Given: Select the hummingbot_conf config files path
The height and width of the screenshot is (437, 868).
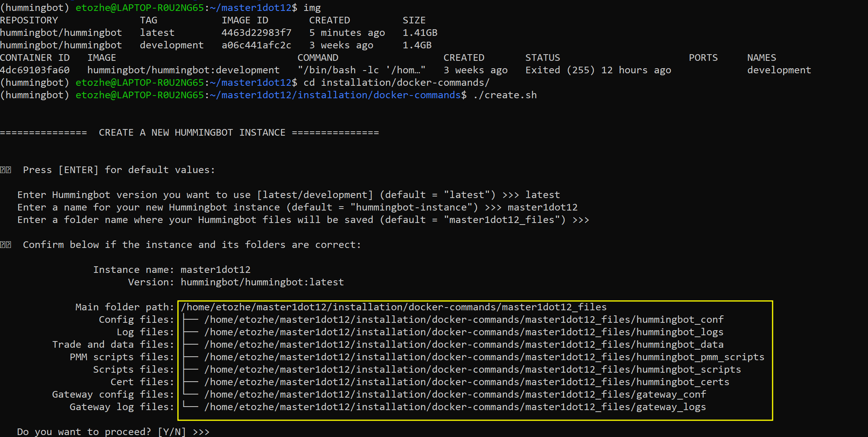Looking at the screenshot, I should point(463,319).
